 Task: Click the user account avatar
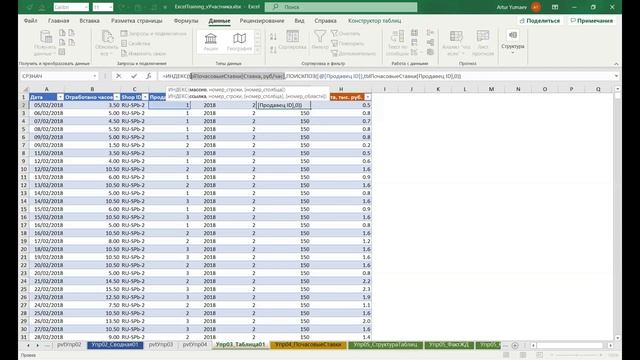pos(536,7)
